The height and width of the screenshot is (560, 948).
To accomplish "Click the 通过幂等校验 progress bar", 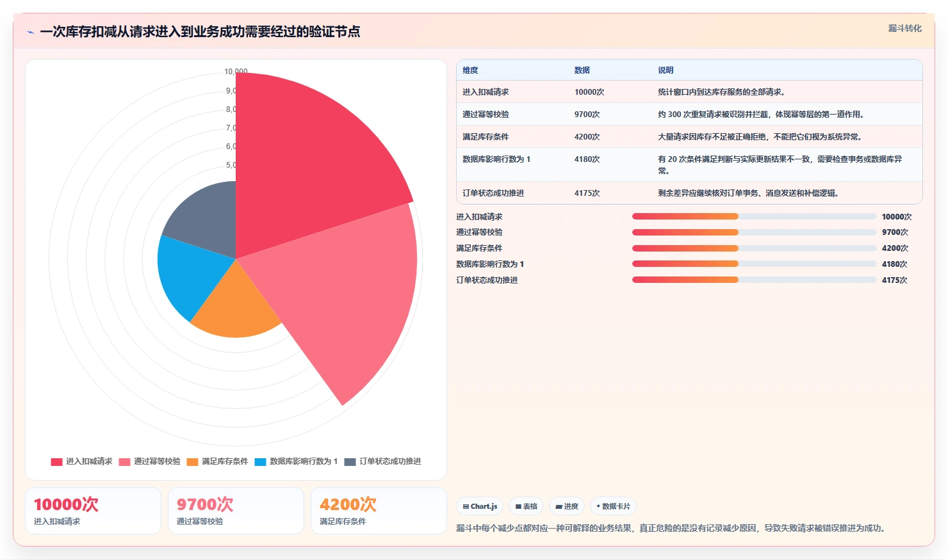I will point(754,232).
